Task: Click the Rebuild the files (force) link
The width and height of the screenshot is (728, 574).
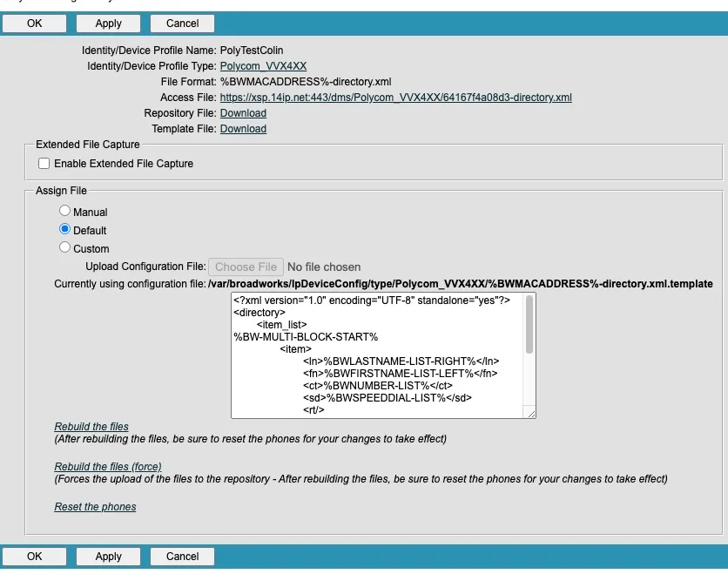Action: 108,466
